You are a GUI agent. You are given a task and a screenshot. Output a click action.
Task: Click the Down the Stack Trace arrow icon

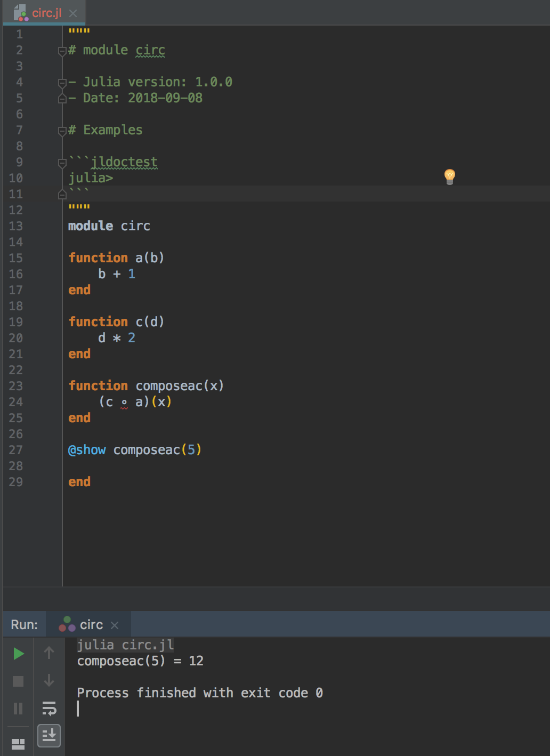(x=48, y=680)
